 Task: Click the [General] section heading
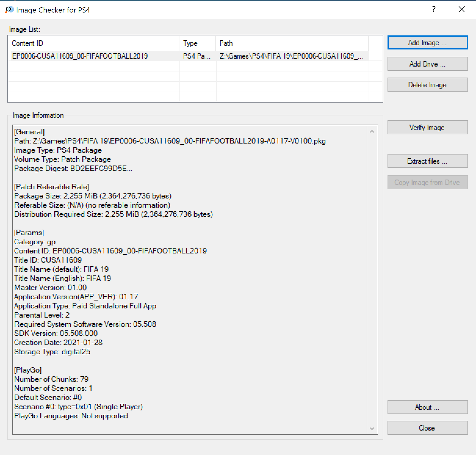(29, 132)
